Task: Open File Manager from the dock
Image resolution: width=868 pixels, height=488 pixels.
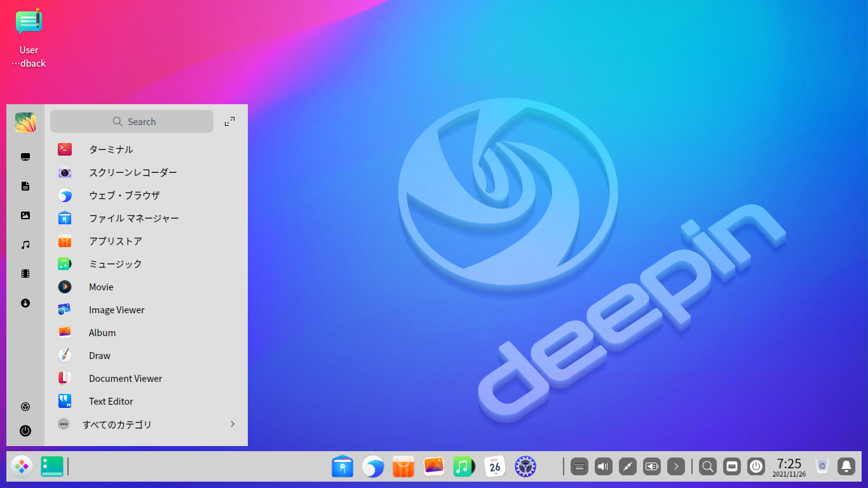Action: coord(342,466)
